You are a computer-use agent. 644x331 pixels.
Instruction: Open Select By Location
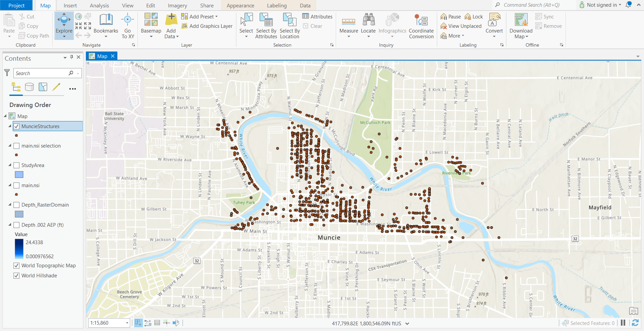[x=289, y=25]
